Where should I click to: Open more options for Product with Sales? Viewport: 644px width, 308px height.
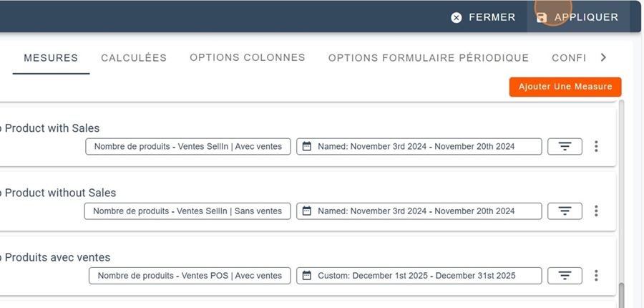tap(596, 146)
